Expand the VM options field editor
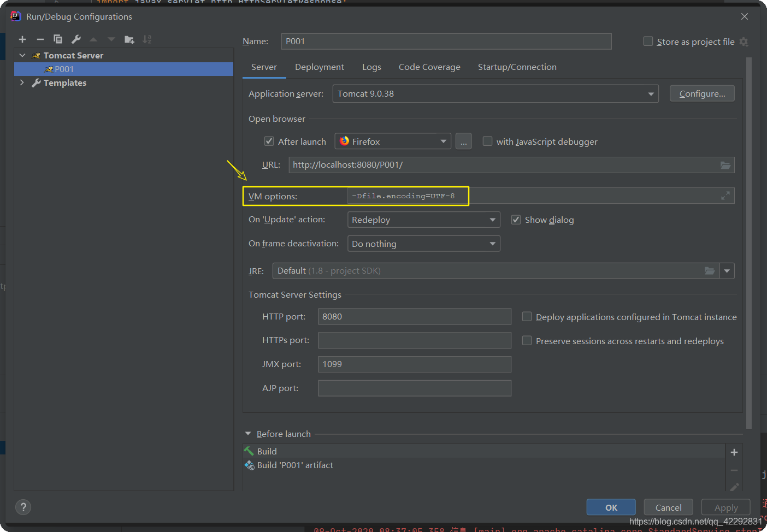Image resolution: width=767 pixels, height=532 pixels. point(725,196)
